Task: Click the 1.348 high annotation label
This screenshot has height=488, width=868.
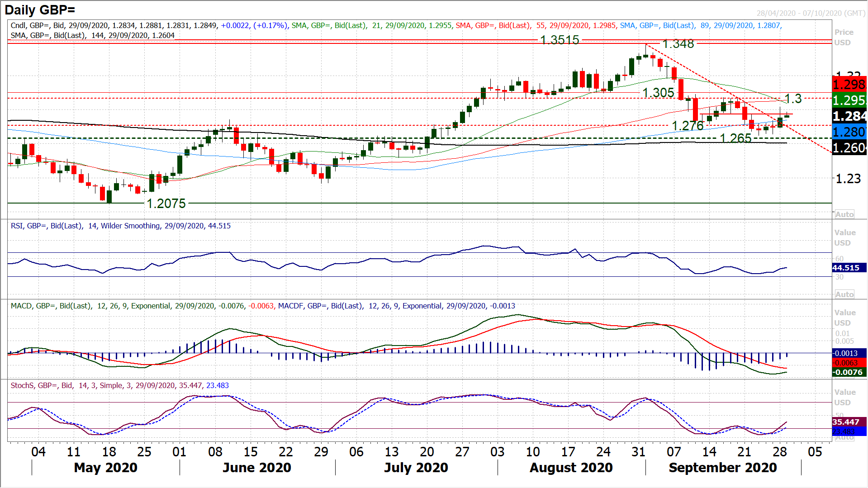Action: (x=678, y=44)
